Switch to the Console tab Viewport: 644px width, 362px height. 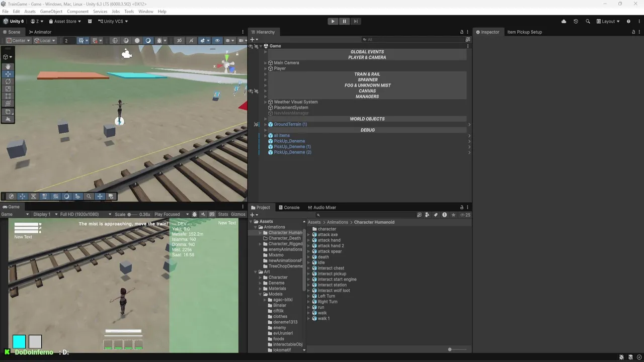pyautogui.click(x=288, y=207)
